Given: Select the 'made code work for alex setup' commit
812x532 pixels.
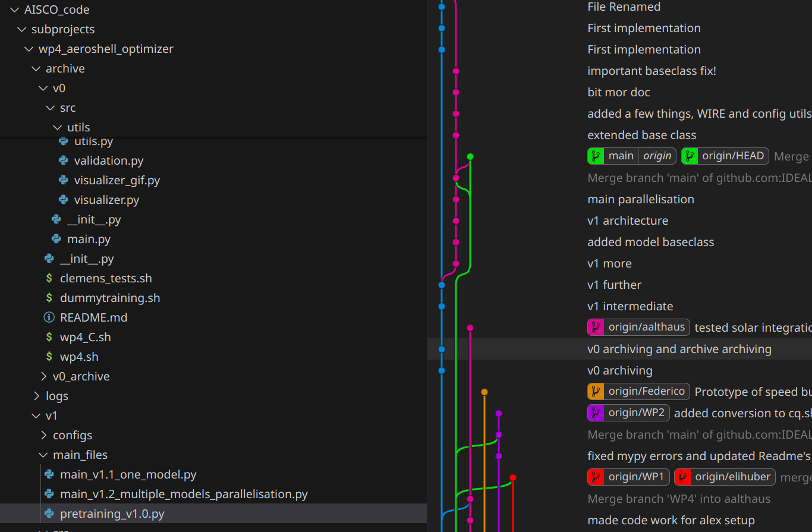Looking at the screenshot, I should pyautogui.click(x=671, y=520).
